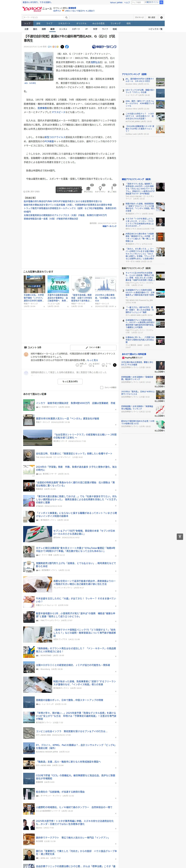Screen dimensions: 186x868
Task: Open 高輪化の協働ロボット article
Action: 70,700
